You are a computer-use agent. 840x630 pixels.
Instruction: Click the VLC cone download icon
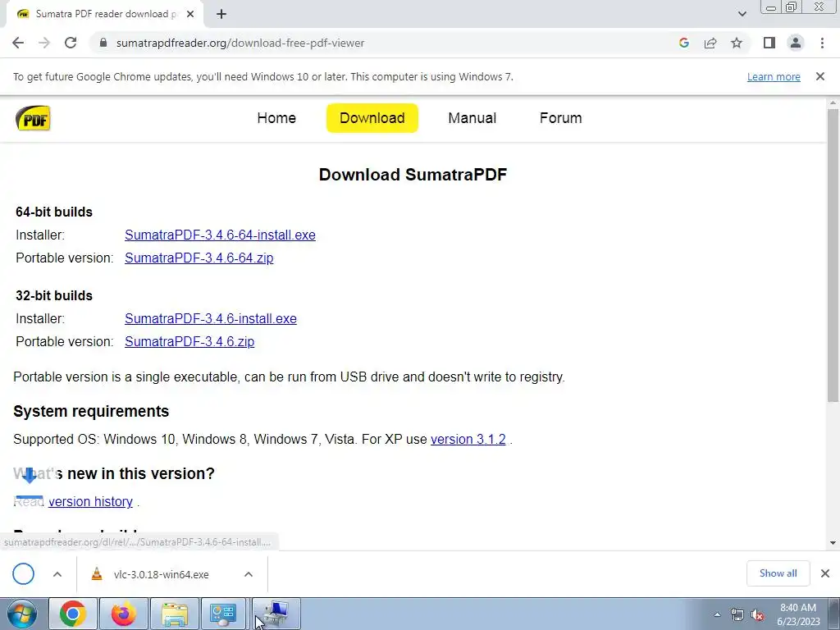[97, 573]
